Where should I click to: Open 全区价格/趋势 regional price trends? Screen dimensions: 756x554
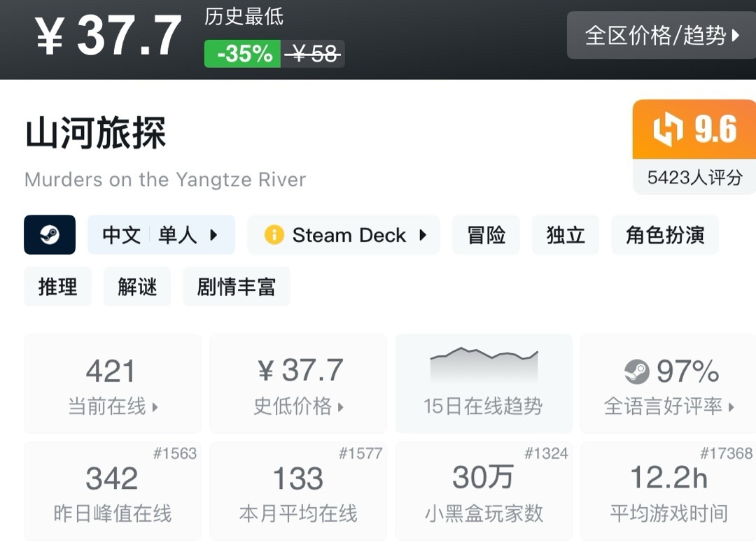(661, 35)
